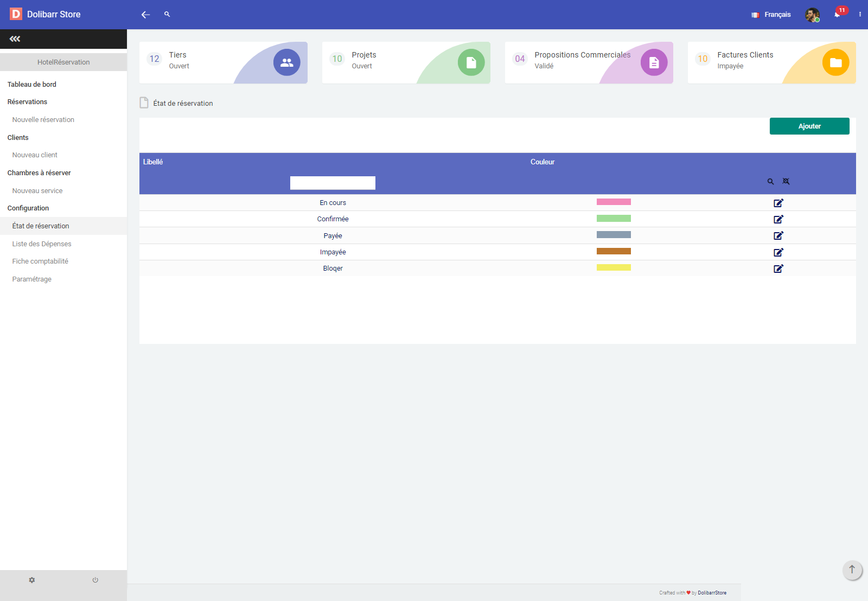Click the Dolibarr Store title text
The width and height of the screenshot is (868, 601).
(x=54, y=14)
